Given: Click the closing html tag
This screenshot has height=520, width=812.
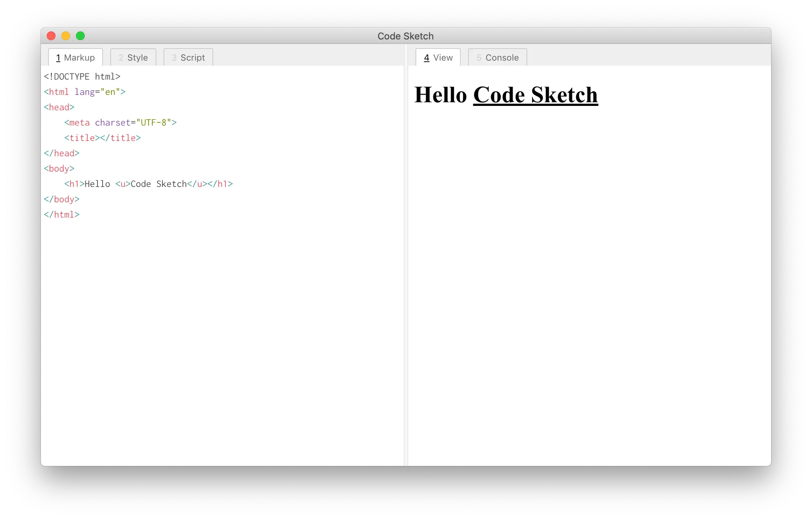Looking at the screenshot, I should 62,214.
